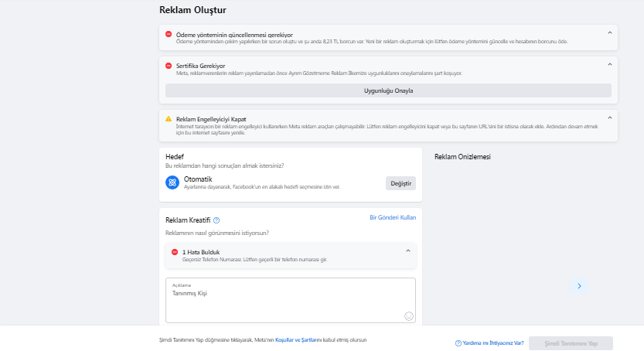The height and width of the screenshot is (351, 644).
Task: Collapse the payment method update alert
Action: pyautogui.click(x=610, y=32)
